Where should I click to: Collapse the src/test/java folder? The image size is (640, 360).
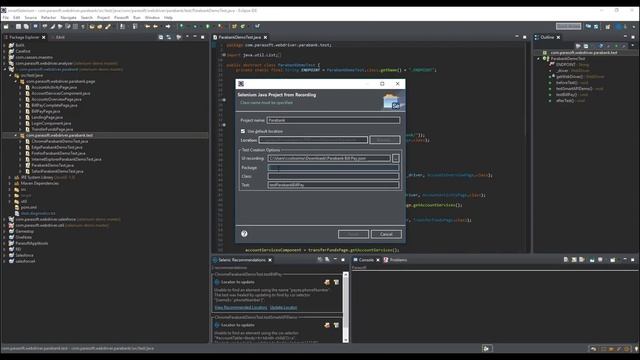pos(11,76)
